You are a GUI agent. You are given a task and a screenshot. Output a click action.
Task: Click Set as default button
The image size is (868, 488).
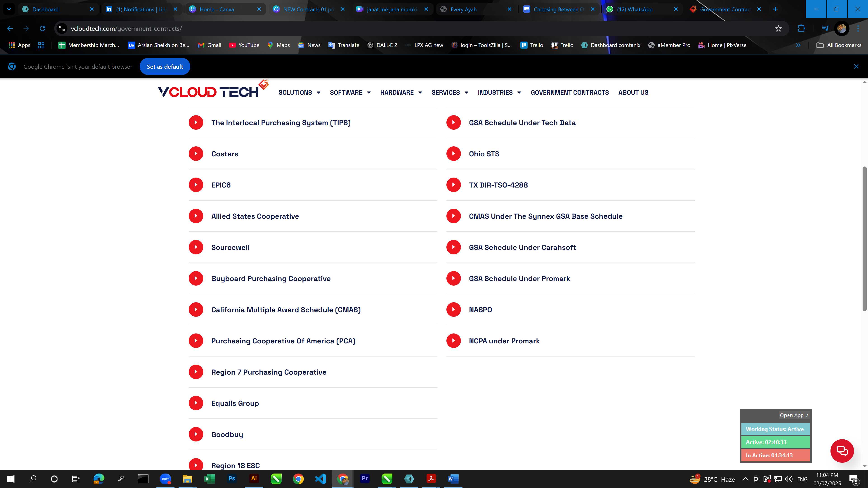(165, 67)
